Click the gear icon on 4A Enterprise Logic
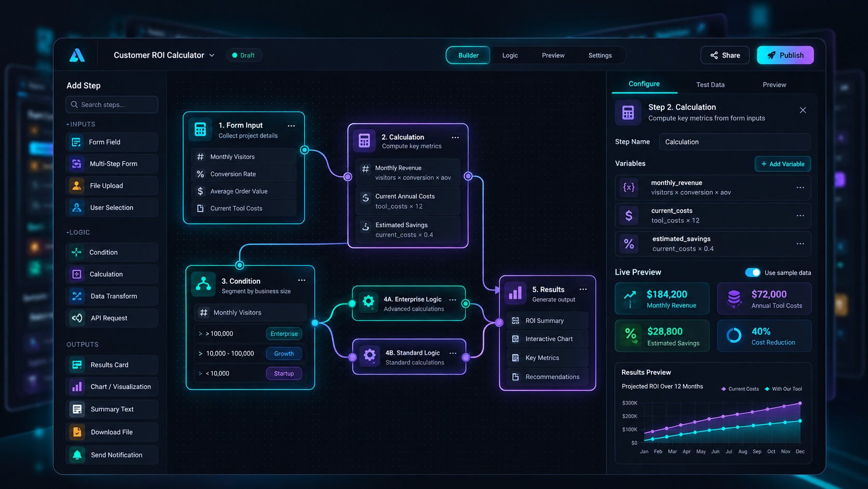The image size is (868, 489). 369,301
